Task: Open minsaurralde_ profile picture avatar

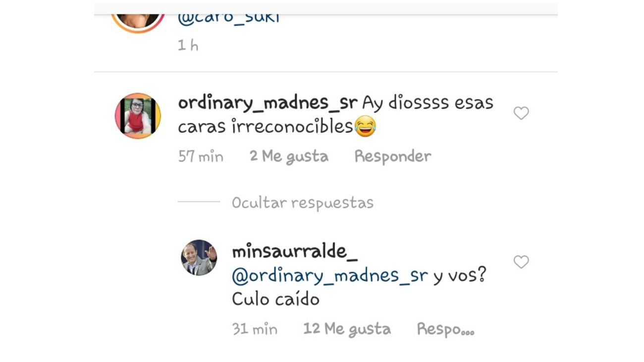Action: click(199, 257)
